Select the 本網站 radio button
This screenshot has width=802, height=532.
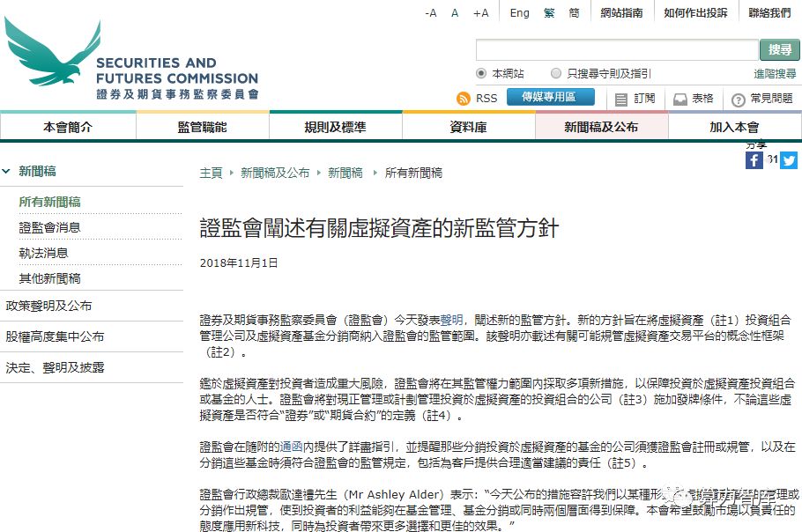(x=481, y=73)
